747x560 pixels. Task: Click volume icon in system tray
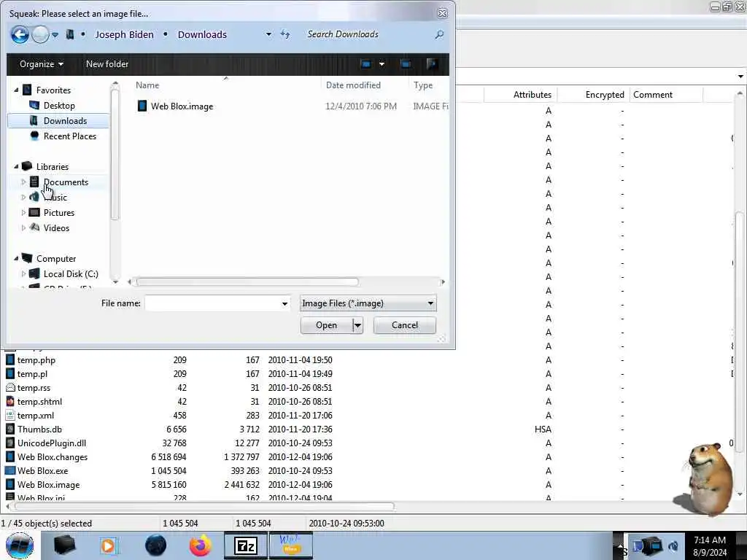673,546
